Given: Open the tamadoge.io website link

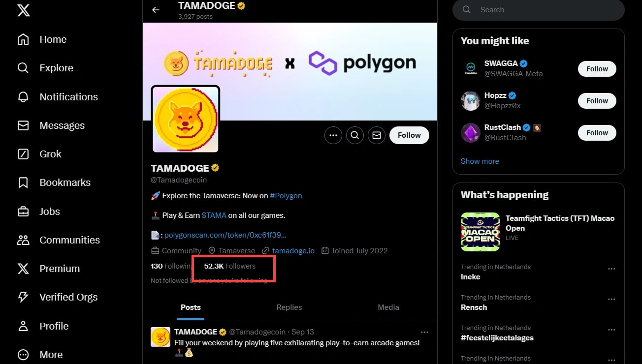Looking at the screenshot, I should click(x=293, y=251).
